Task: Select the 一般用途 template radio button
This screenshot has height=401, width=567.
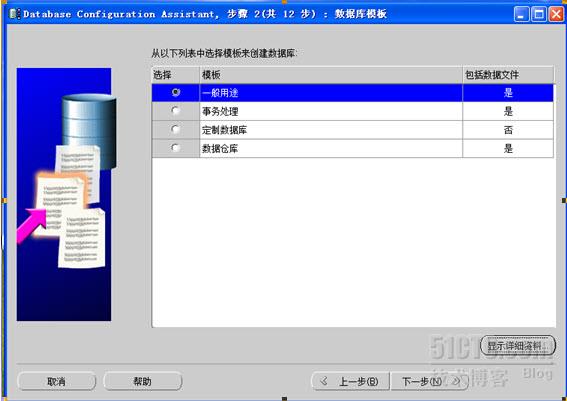Action: coord(176,93)
